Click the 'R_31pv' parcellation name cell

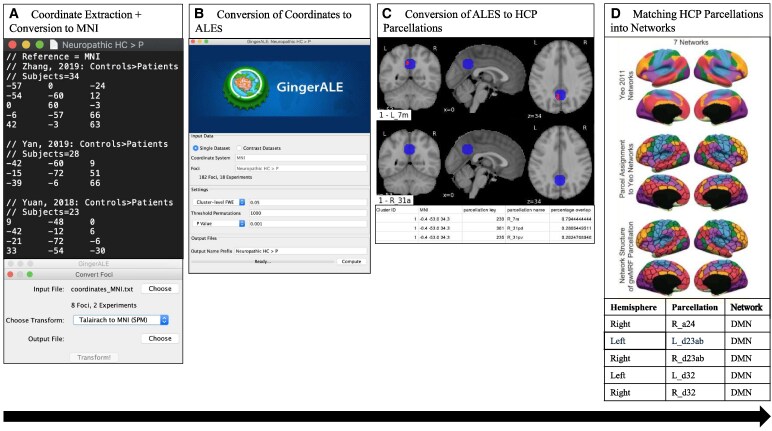(515, 237)
